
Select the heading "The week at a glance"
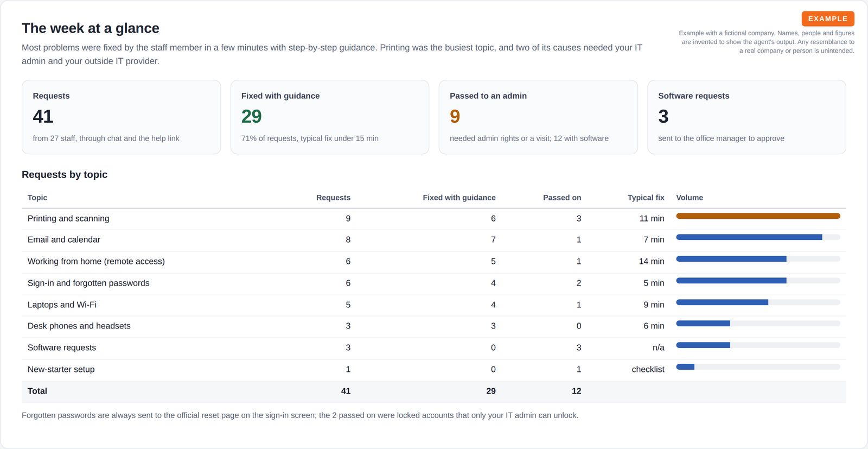91,28
